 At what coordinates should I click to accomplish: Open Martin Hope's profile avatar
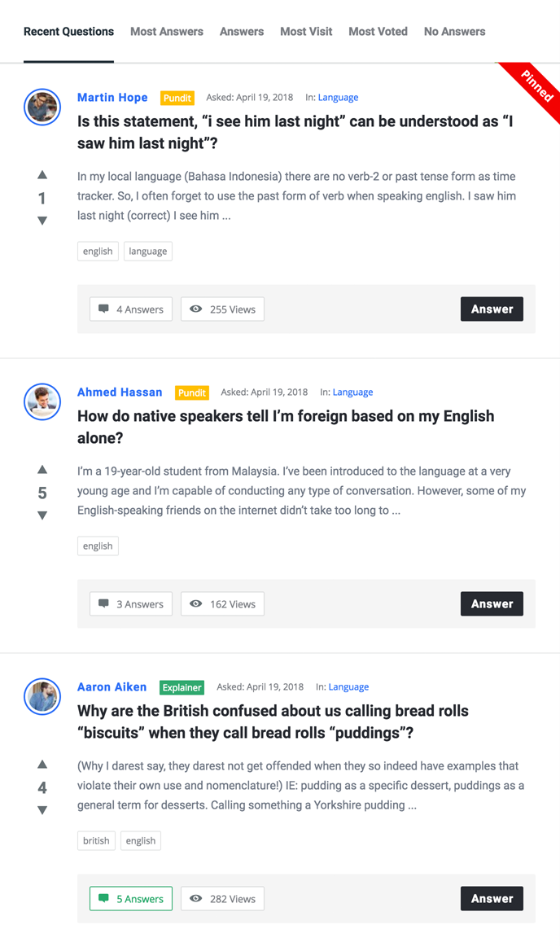42,107
